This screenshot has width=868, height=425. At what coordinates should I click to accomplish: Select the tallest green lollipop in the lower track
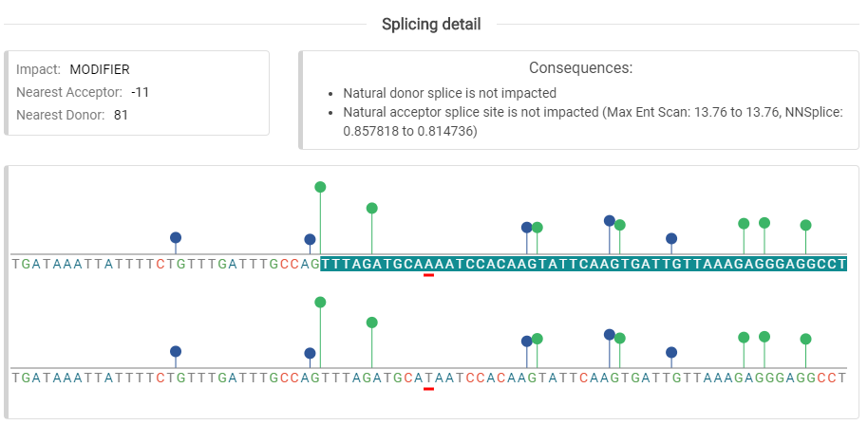320,302
